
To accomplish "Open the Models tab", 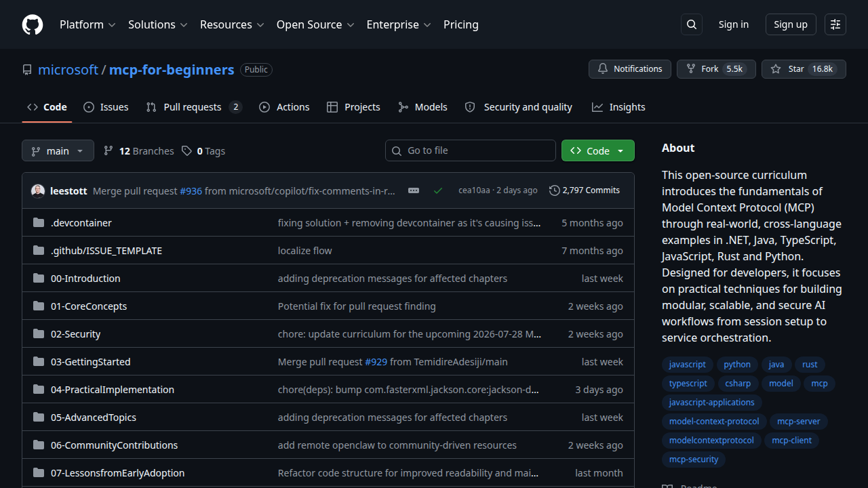I will [422, 107].
